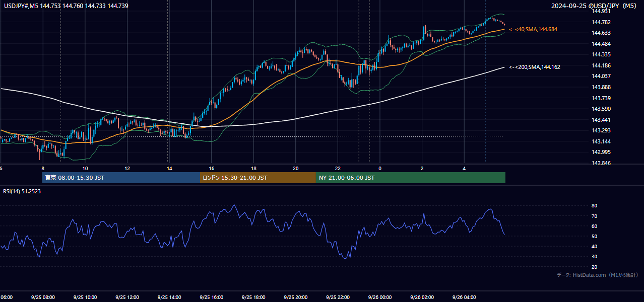Click hour label 4 under the price chart

click(464, 169)
